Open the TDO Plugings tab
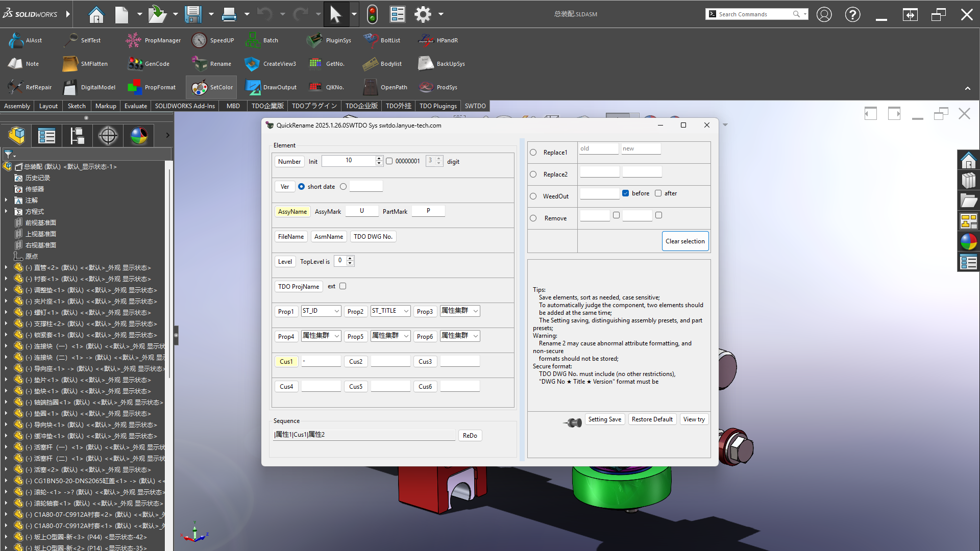This screenshot has width=980, height=551. [438, 106]
